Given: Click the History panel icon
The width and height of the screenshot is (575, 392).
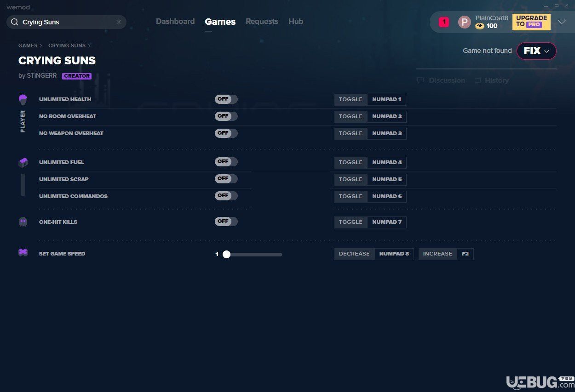Looking at the screenshot, I should tap(477, 80).
